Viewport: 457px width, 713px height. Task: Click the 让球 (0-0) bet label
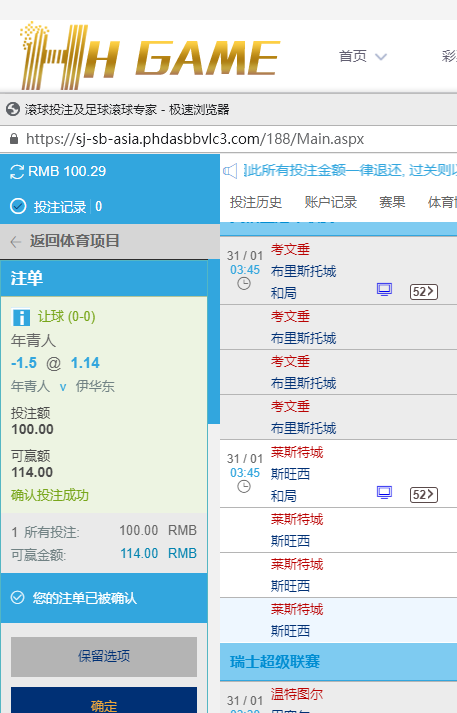(x=66, y=316)
